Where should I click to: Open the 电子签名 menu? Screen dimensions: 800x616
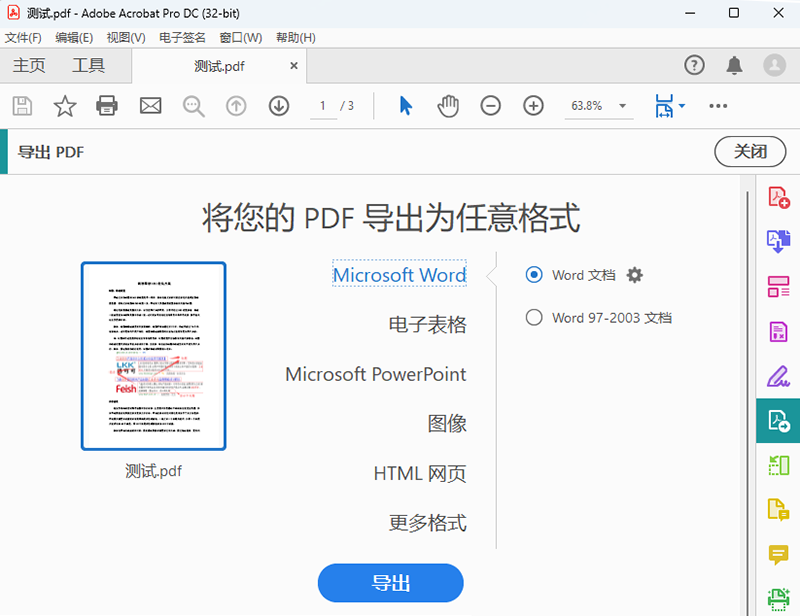tap(182, 38)
